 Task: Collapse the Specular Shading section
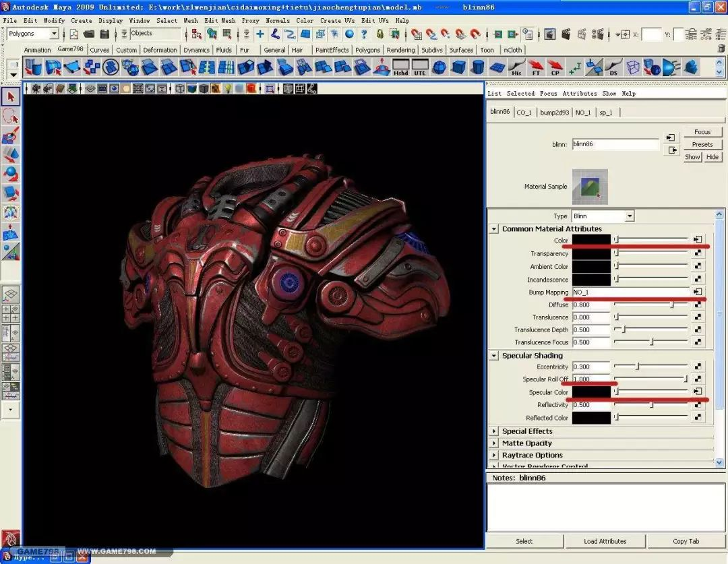(x=494, y=356)
